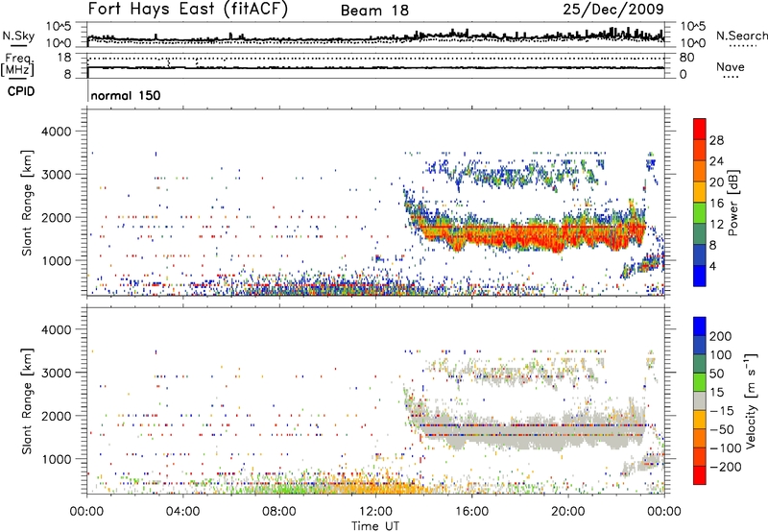
Task: Click the "4" label on the power colorbar
Action: coord(712,267)
